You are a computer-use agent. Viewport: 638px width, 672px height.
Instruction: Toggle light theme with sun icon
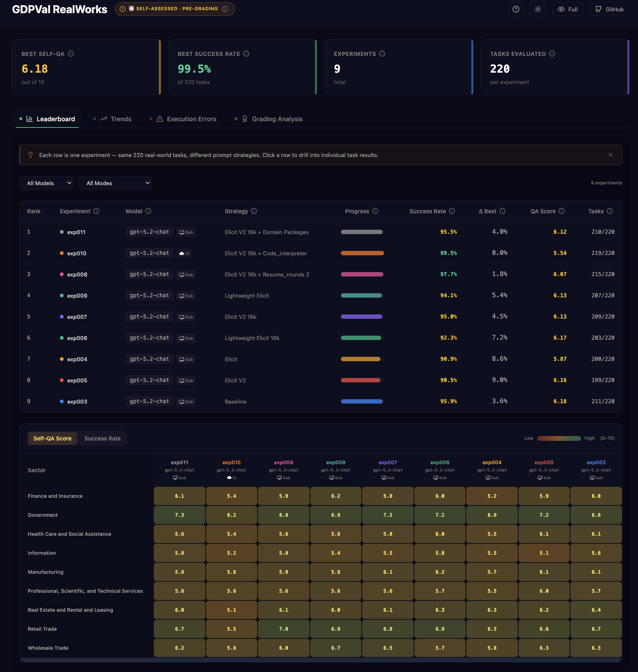tap(538, 9)
